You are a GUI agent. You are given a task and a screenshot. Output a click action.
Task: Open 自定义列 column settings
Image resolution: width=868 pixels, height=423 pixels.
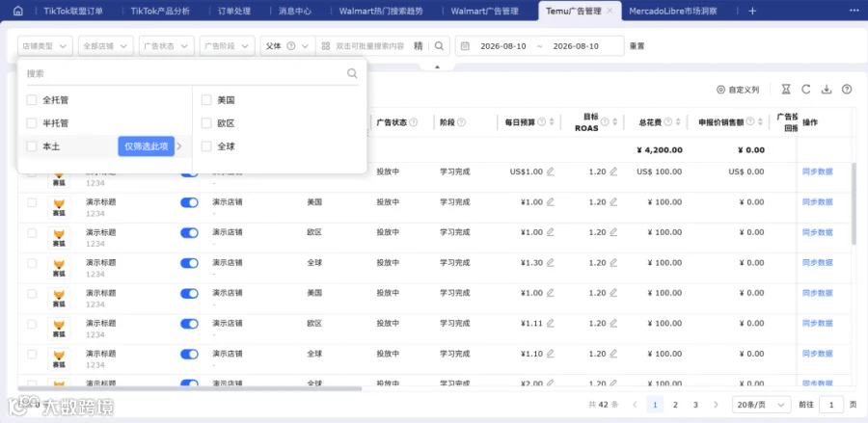pyautogui.click(x=738, y=90)
